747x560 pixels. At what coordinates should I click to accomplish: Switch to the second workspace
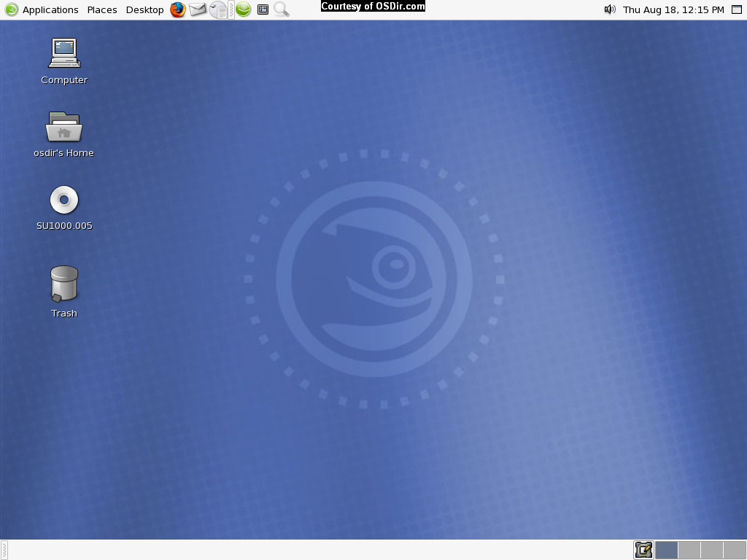689,550
